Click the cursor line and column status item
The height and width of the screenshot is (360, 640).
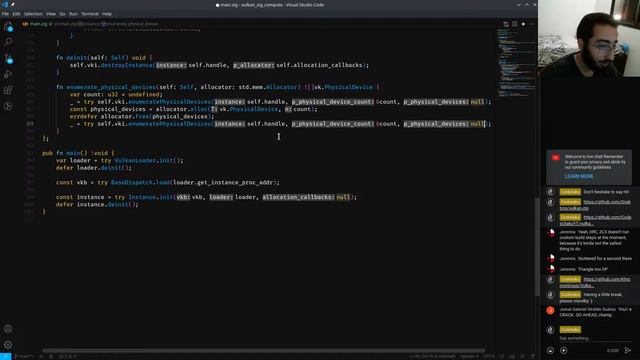pos(433,356)
